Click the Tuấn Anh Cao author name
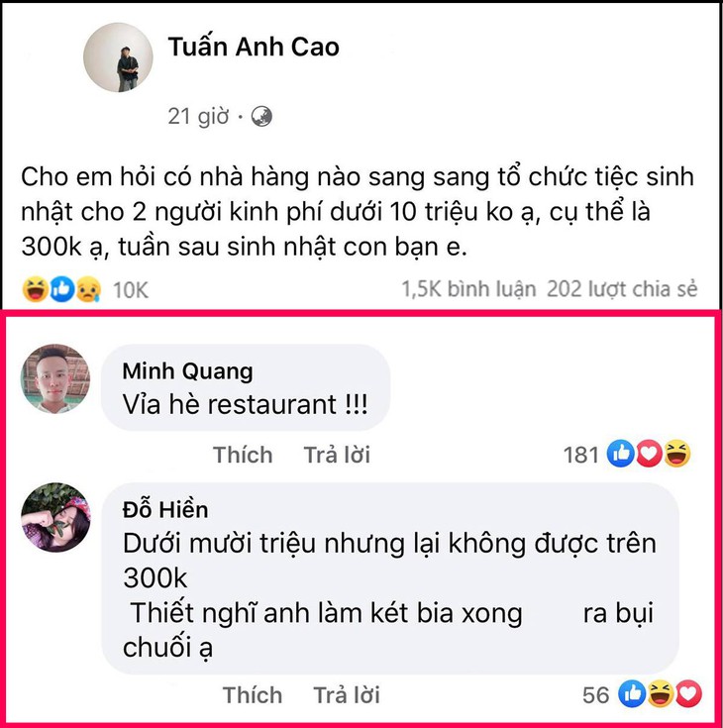This screenshot has height=728, width=723. click(254, 47)
